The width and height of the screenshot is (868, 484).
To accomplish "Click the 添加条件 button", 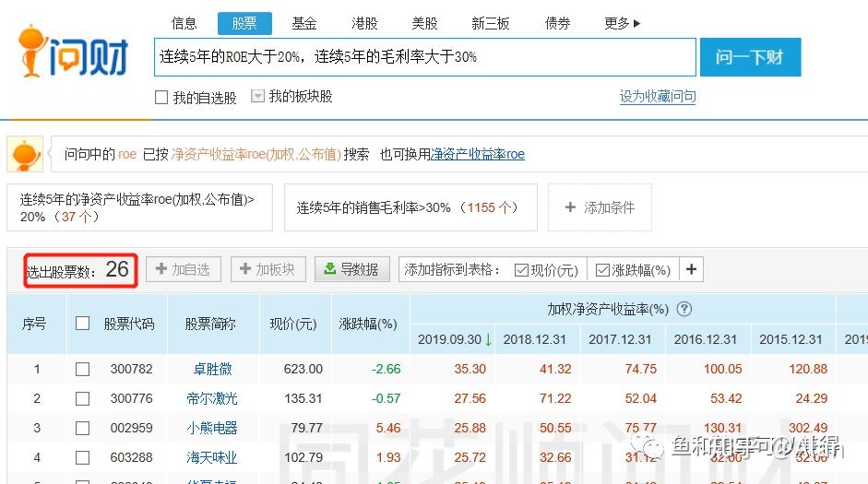I will [600, 207].
